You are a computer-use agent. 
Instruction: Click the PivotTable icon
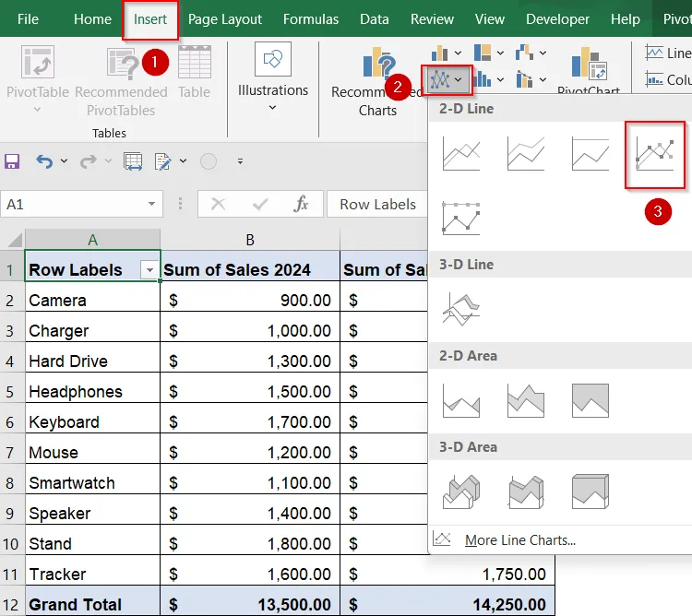click(38, 63)
